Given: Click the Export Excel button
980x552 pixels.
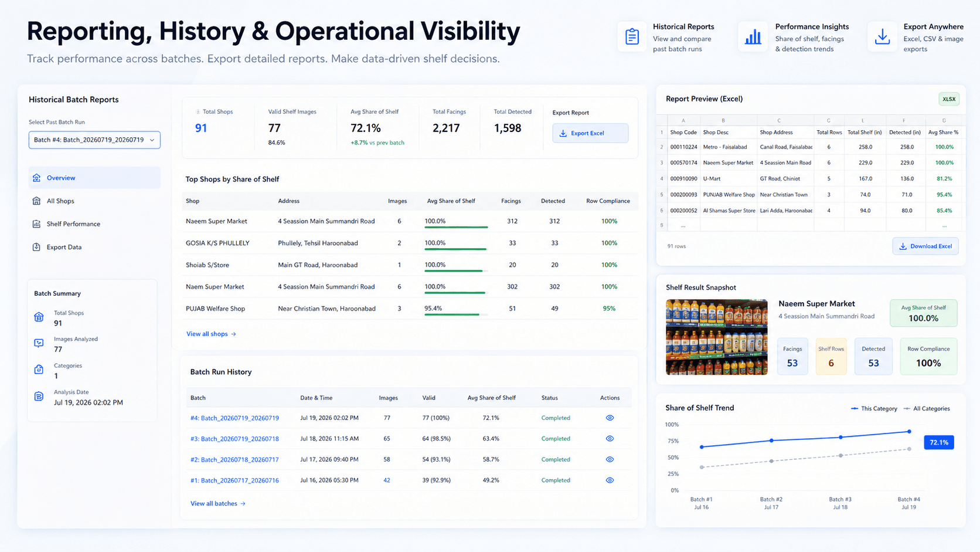Looking at the screenshot, I should point(590,133).
